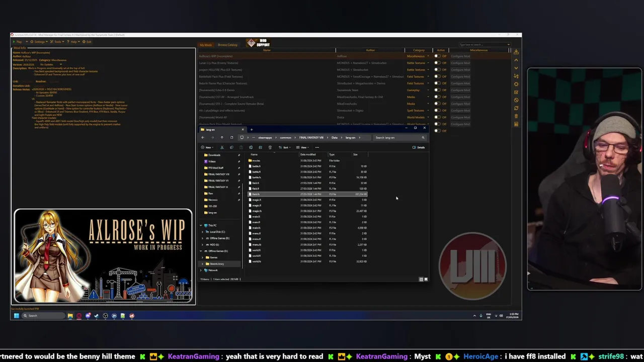Open Help menu in Junction VIII

pyautogui.click(x=74, y=42)
